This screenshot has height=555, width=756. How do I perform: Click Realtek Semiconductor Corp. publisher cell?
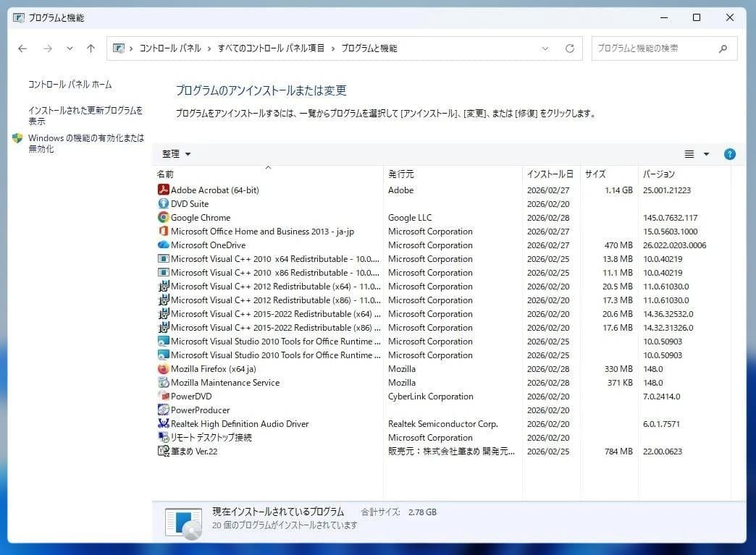tap(442, 423)
